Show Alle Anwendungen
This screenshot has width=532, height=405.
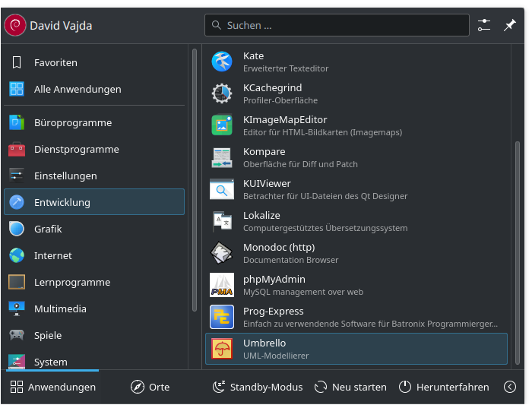click(94, 89)
